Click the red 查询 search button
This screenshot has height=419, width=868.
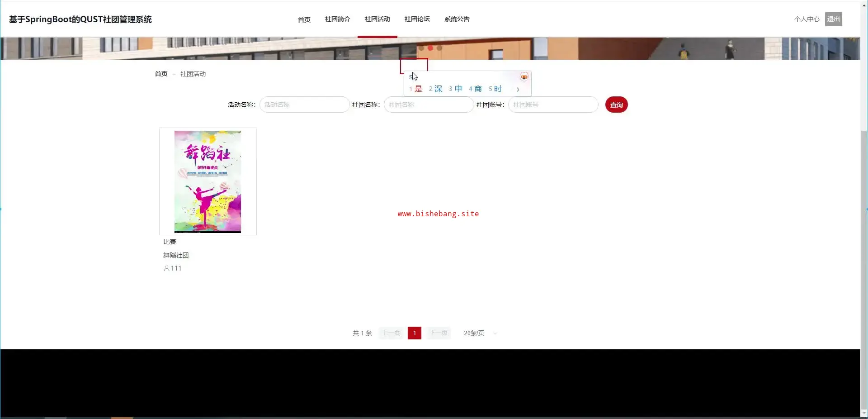pos(616,105)
